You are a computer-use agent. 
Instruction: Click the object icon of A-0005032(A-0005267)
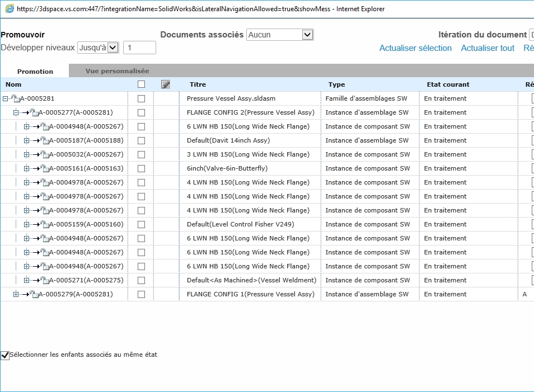tap(45, 154)
